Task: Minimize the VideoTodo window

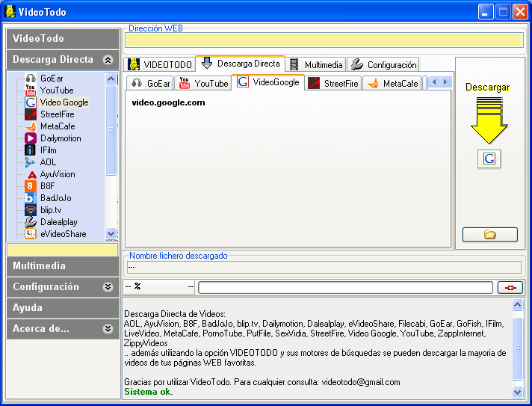Action: [486, 12]
